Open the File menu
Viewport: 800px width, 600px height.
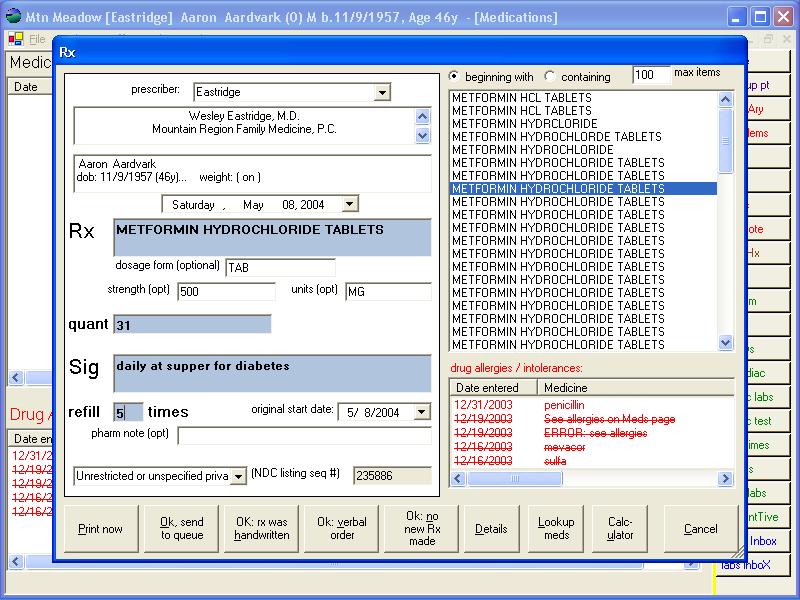(x=37, y=39)
